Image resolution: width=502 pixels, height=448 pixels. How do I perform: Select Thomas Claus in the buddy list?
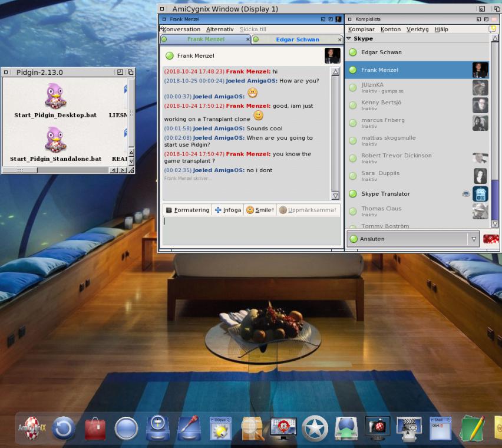coord(418,211)
